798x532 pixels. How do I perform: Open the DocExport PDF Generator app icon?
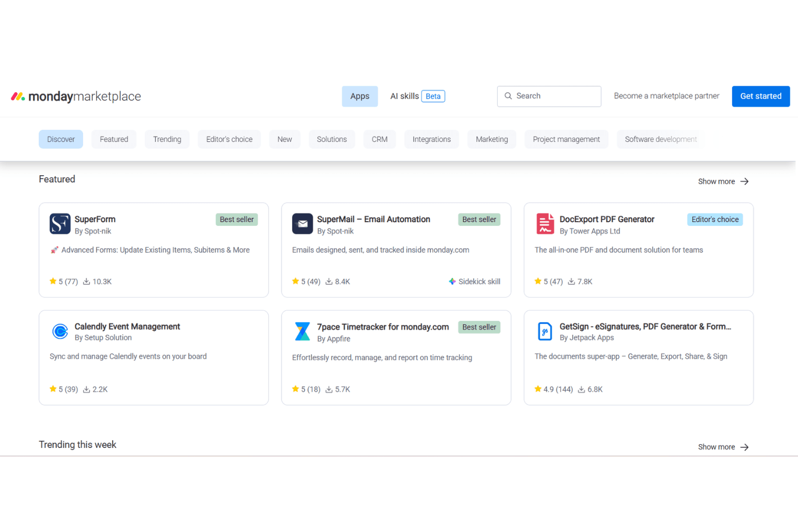545,224
